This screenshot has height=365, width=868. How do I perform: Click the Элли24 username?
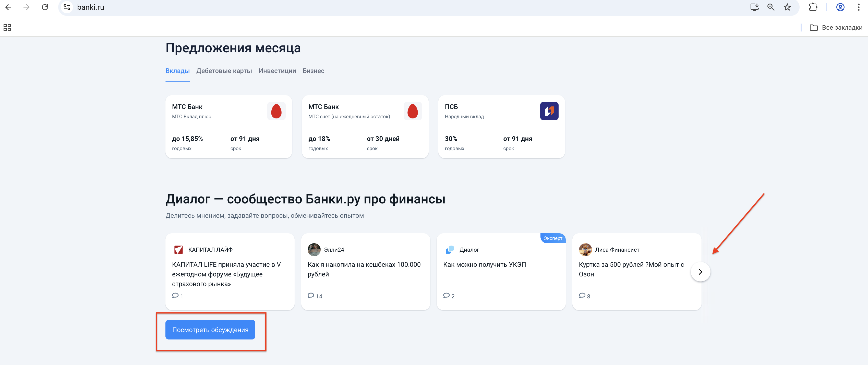pos(334,250)
